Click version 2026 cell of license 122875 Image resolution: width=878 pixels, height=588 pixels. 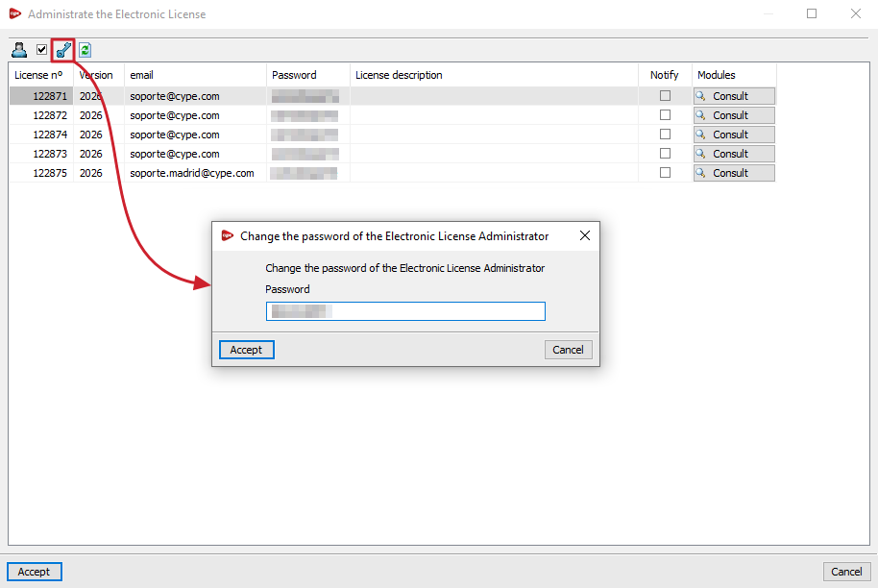[x=99, y=173]
